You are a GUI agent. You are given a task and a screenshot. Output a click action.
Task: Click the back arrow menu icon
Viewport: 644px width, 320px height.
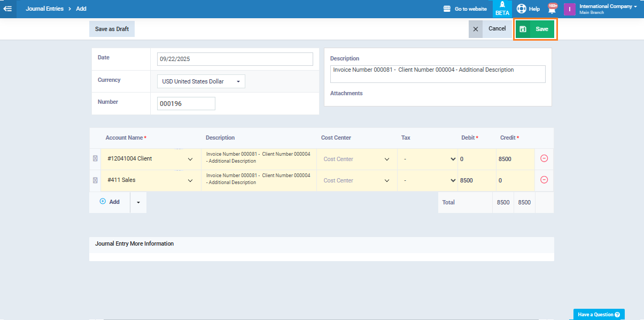[8, 9]
